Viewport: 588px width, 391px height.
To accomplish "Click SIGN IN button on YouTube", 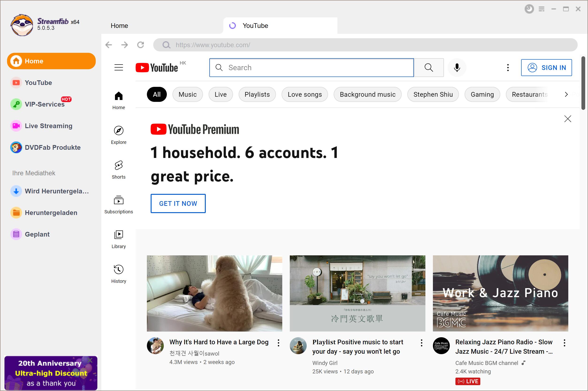I will (x=546, y=68).
